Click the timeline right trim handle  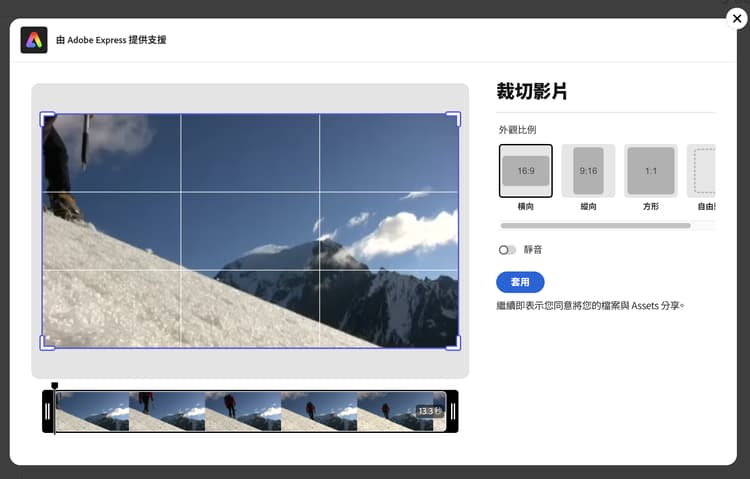pos(452,412)
